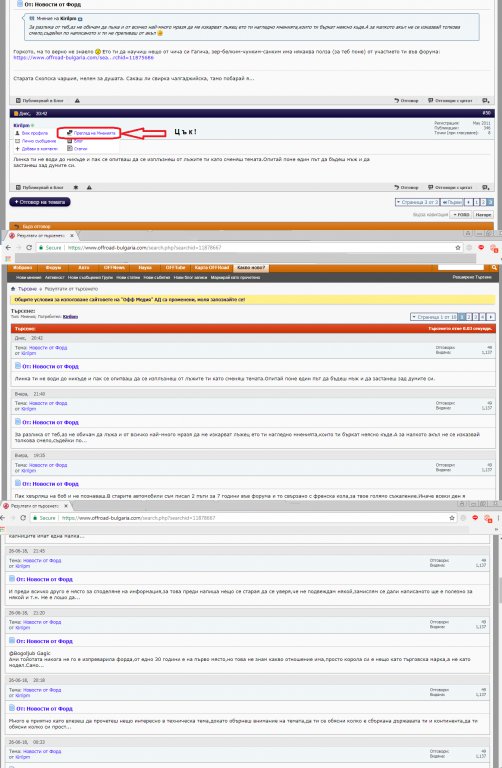Click the forum search magnifier icon
502x768 pixels.
point(494,267)
